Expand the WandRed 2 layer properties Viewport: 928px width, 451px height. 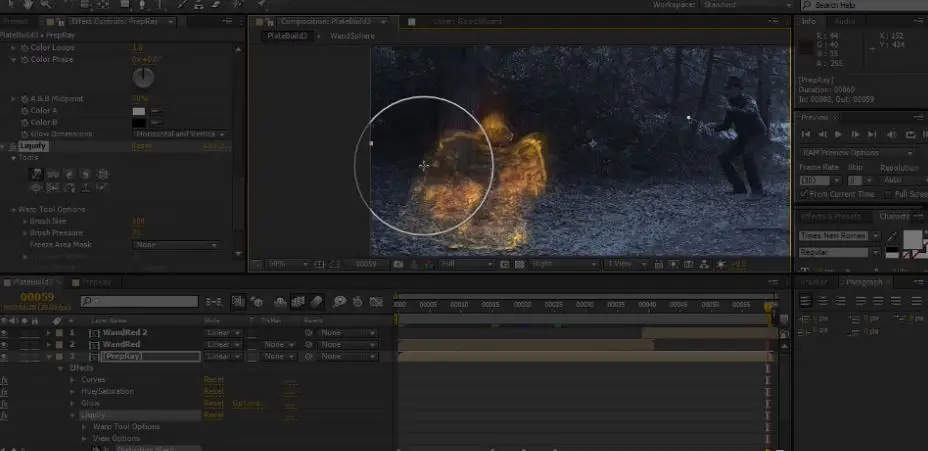point(49,333)
